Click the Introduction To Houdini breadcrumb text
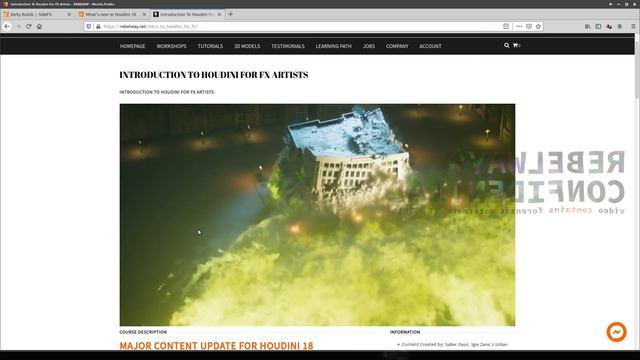This screenshot has height=360, width=640. click(167, 92)
